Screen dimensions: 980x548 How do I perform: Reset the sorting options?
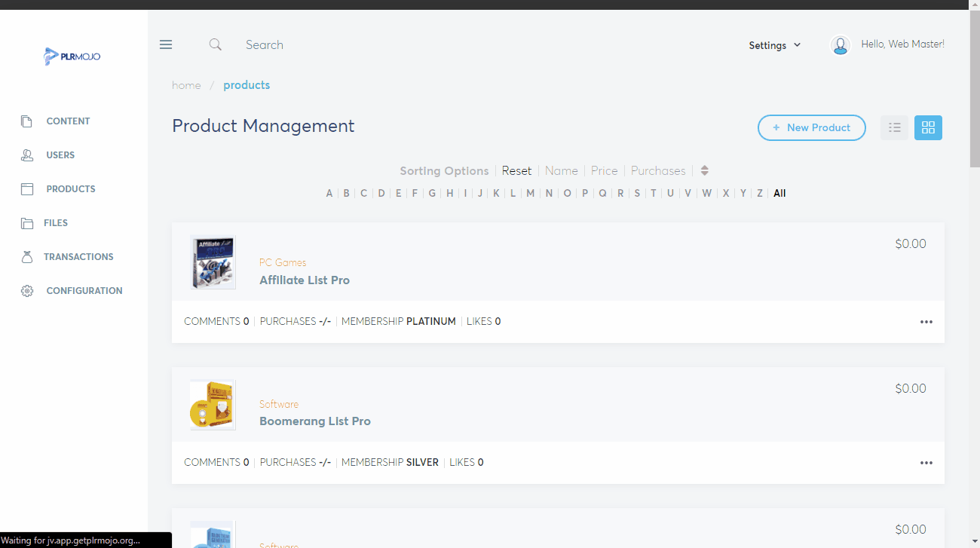[x=516, y=170]
